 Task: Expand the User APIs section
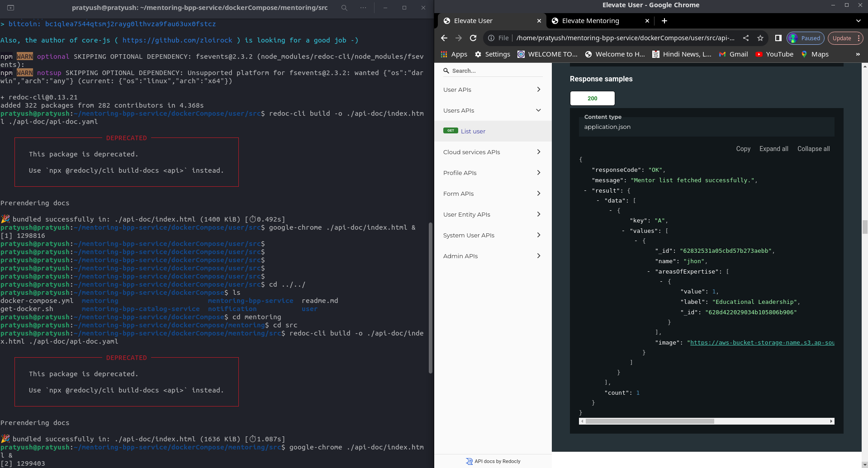[493, 90]
